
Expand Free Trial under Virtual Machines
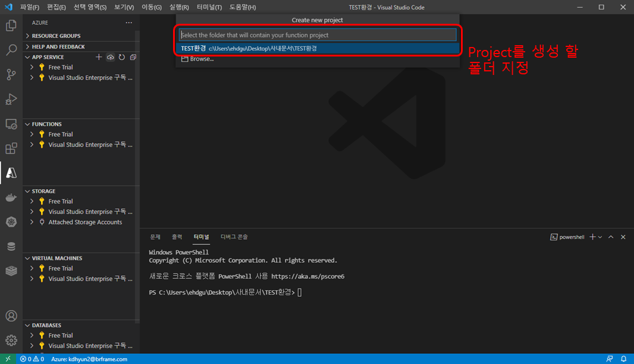point(32,268)
